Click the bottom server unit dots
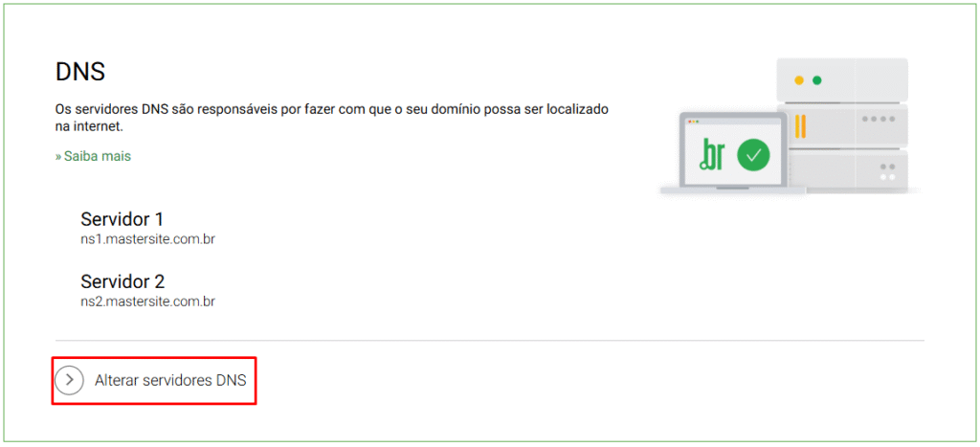This screenshot has width=980, height=447. point(887,172)
